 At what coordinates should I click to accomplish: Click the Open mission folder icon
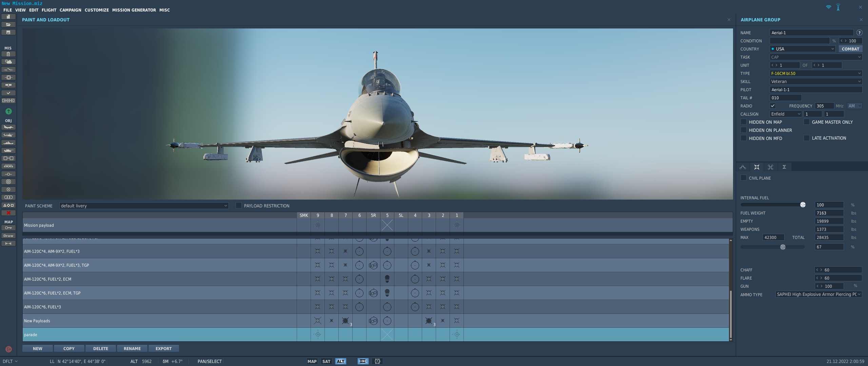click(x=8, y=24)
